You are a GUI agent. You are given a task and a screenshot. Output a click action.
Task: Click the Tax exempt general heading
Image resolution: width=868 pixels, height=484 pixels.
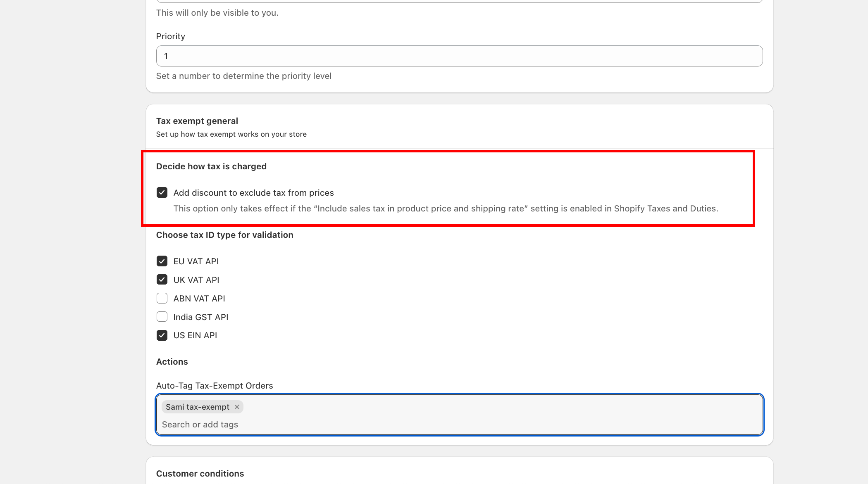197,121
